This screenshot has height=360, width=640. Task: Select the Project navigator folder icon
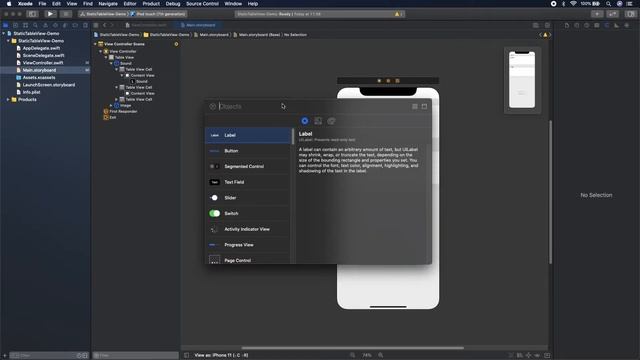(6, 25)
